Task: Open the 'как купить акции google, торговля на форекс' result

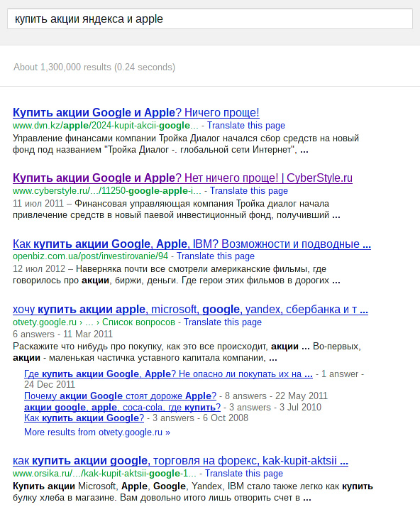Action: [x=180, y=461]
